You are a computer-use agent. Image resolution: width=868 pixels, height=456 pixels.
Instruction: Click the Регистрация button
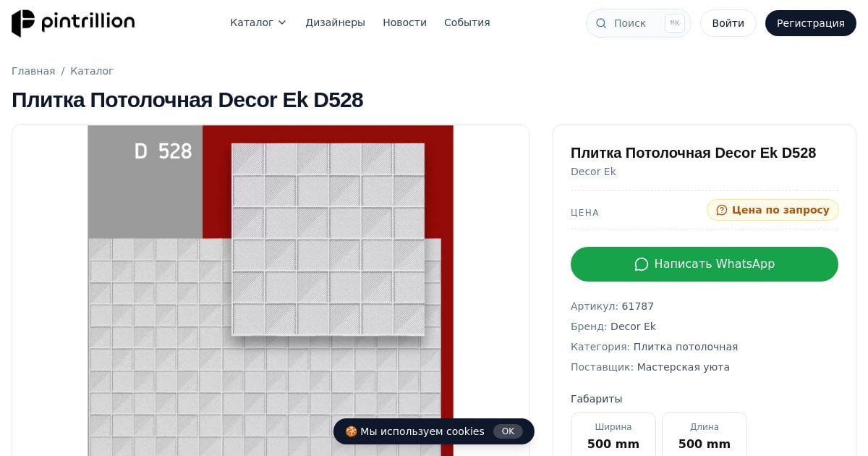(x=810, y=23)
